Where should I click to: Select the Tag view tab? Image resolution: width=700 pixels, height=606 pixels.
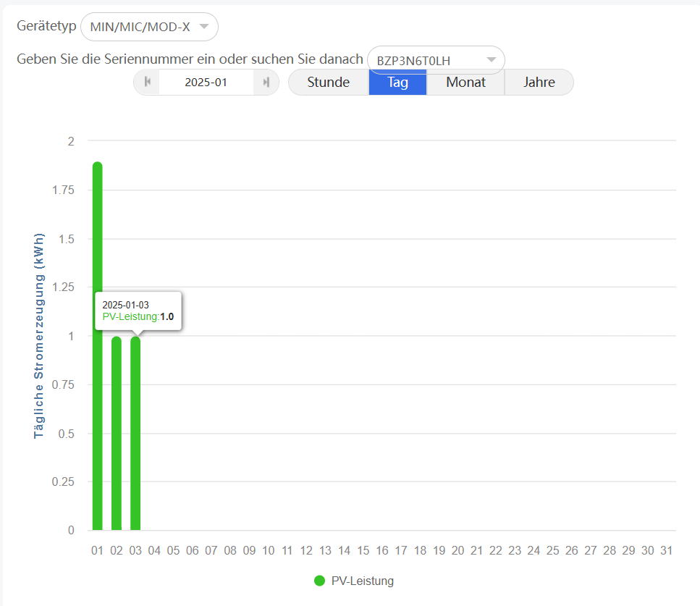[397, 82]
